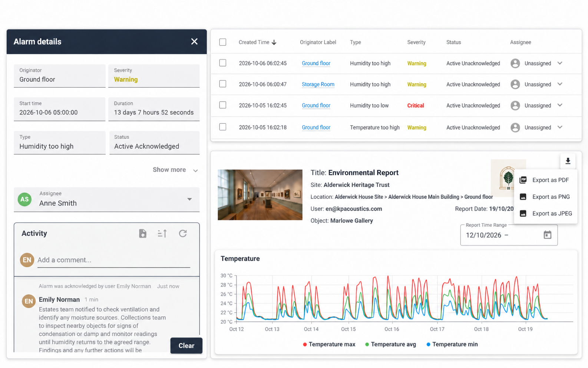Choose Export as PNG
The width and height of the screenshot is (588, 368).
[x=546, y=197]
